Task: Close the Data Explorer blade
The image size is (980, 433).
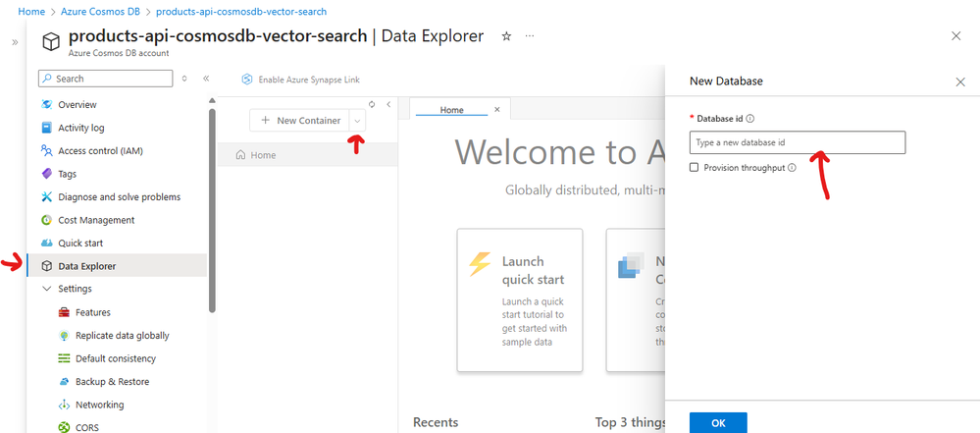Action: [x=955, y=35]
